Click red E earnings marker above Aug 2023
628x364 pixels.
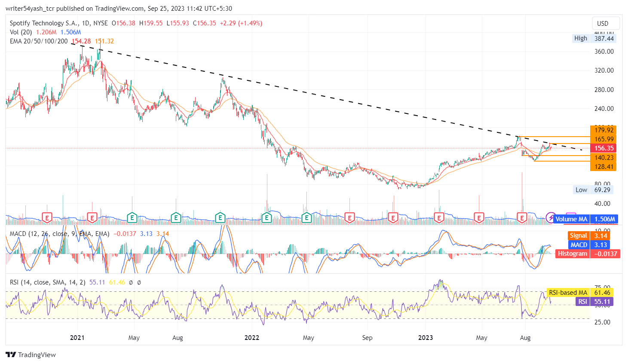(522, 218)
